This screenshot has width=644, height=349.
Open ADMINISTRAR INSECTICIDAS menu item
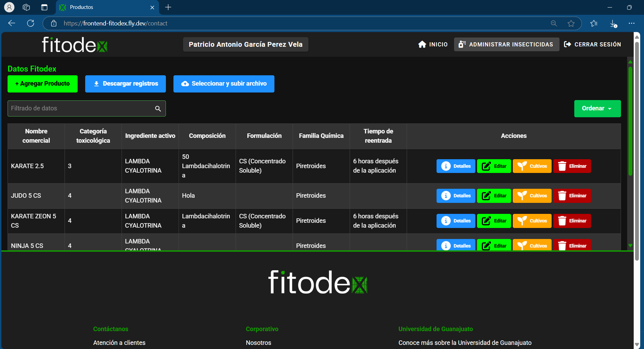(506, 44)
